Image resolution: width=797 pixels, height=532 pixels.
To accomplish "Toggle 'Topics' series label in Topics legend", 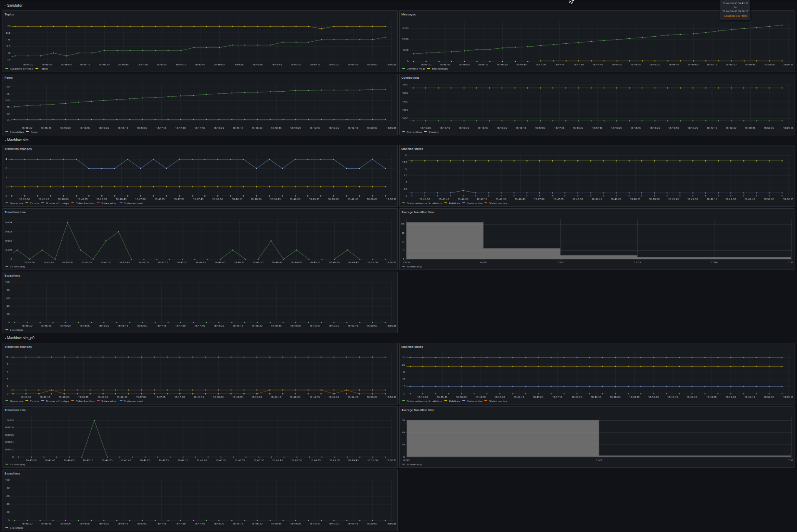I will click(44, 69).
